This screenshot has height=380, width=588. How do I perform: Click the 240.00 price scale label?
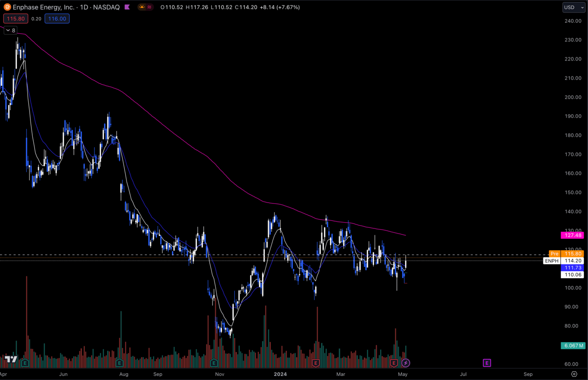(x=573, y=21)
